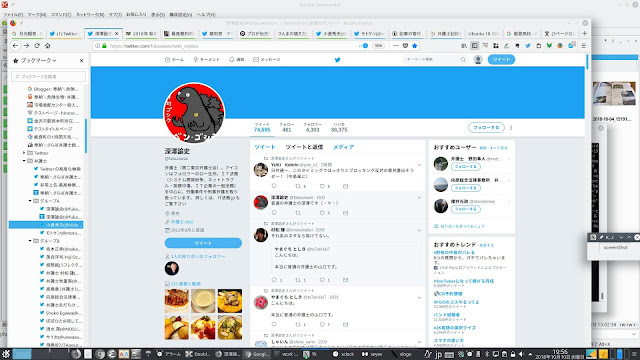Click the ツイート button under profile bio
This screenshot has width=640, height=360.
pyautogui.click(x=203, y=243)
